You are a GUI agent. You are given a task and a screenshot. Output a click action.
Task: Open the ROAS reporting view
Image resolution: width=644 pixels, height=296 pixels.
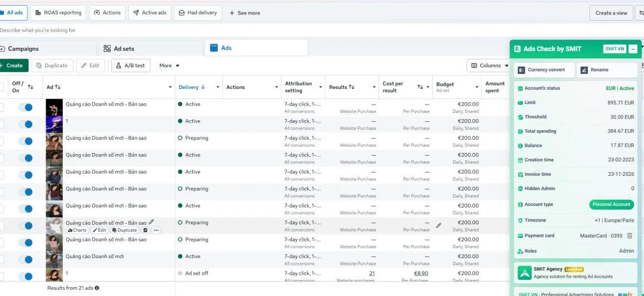pyautogui.click(x=59, y=13)
